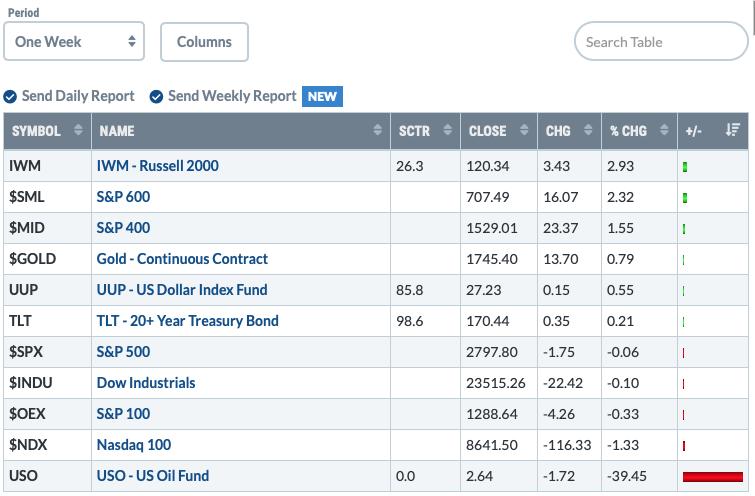Open the Dow Industrials link
The width and height of the screenshot is (755, 496).
click(x=146, y=383)
